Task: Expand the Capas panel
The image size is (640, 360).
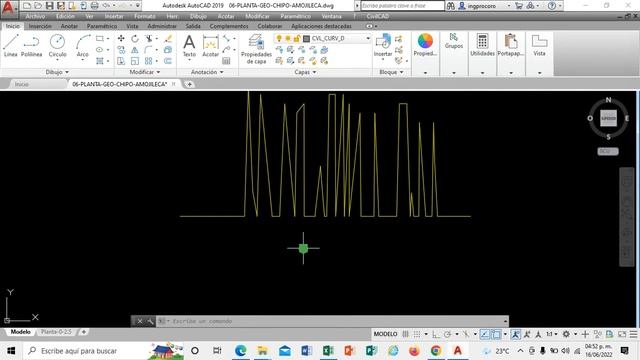Action: coord(305,72)
